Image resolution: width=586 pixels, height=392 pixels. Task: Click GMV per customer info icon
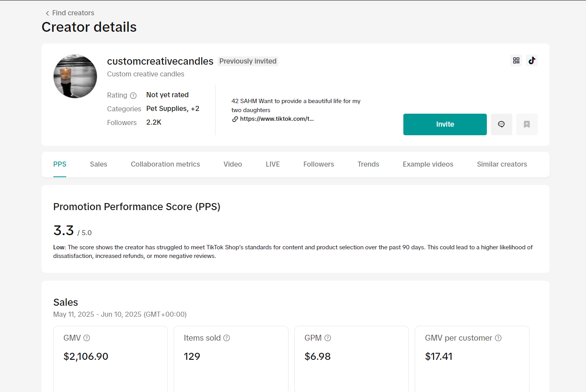(498, 338)
